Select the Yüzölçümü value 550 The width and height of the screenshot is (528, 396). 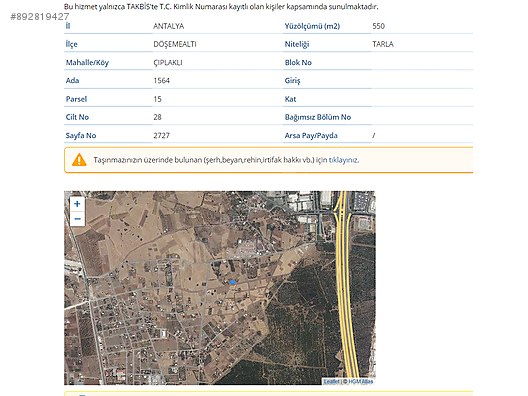point(378,26)
